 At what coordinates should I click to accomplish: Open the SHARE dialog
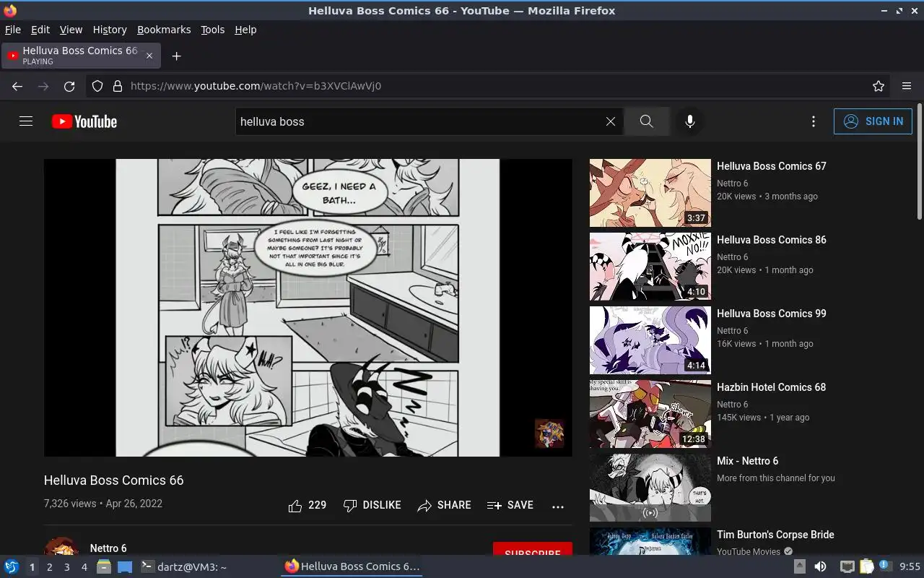[x=444, y=505]
